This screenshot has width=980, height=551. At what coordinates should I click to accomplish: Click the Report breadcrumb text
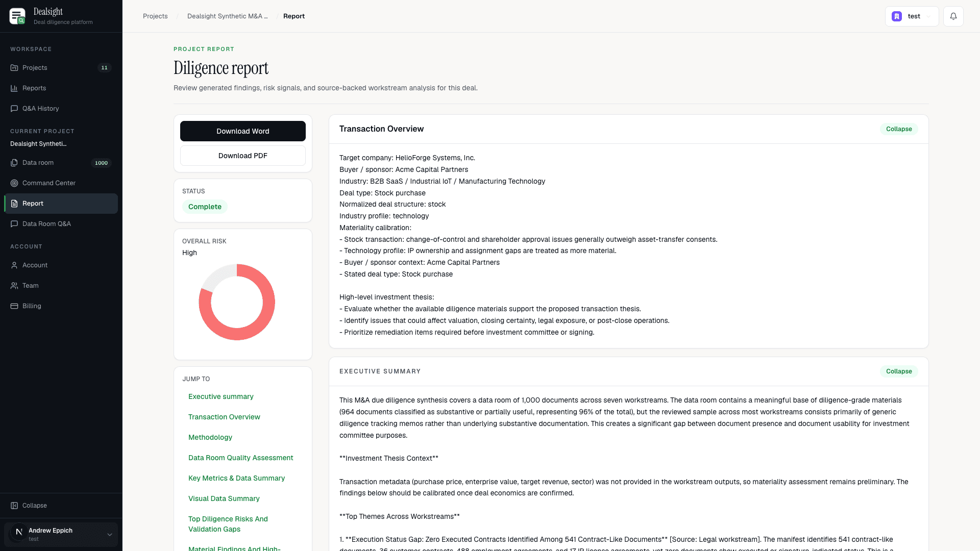click(x=294, y=16)
